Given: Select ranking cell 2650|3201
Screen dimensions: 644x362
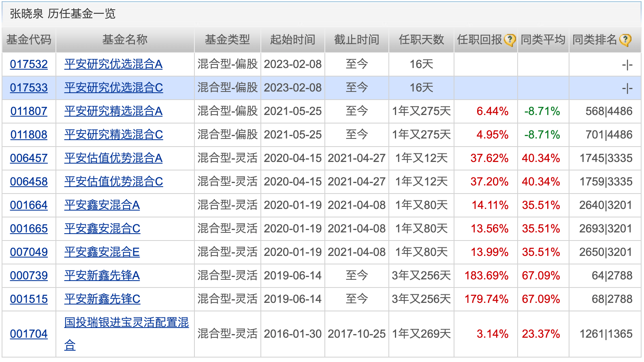Looking at the screenshot, I should [606, 252].
